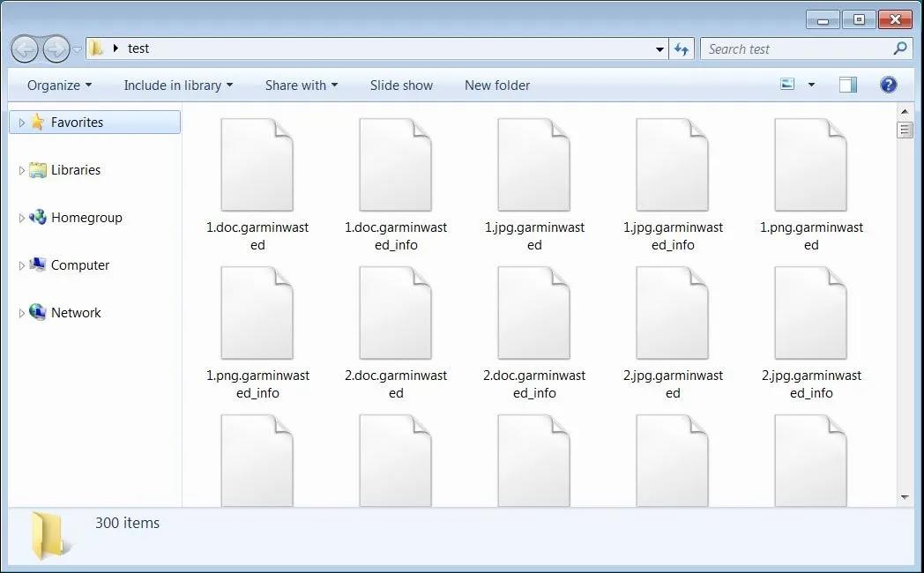Click the Homegroup icon
Image resolution: width=924 pixels, height=573 pixels.
pos(38,218)
